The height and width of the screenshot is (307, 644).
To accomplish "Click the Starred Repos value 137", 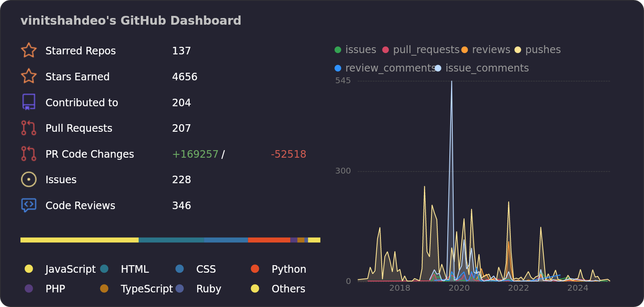I will [x=181, y=51].
